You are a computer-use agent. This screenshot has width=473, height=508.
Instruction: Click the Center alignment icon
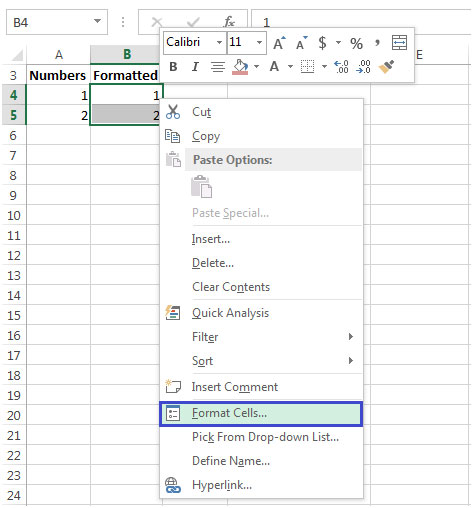[x=218, y=67]
